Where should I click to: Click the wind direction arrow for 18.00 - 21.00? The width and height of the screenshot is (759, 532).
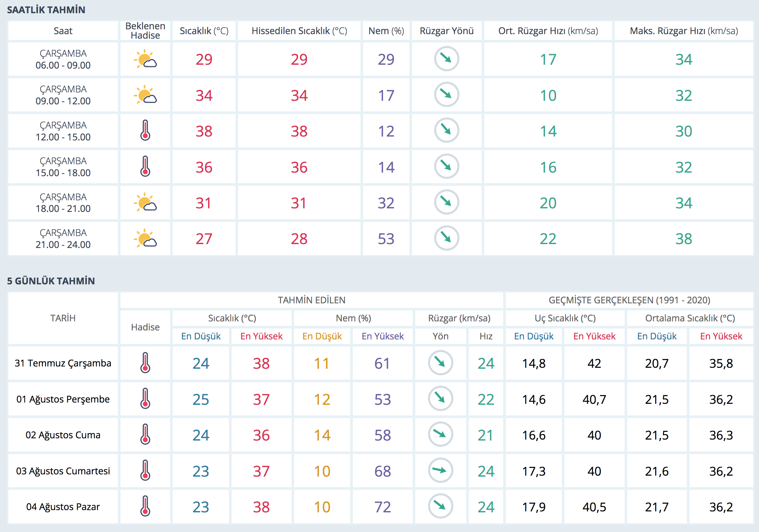click(x=446, y=202)
